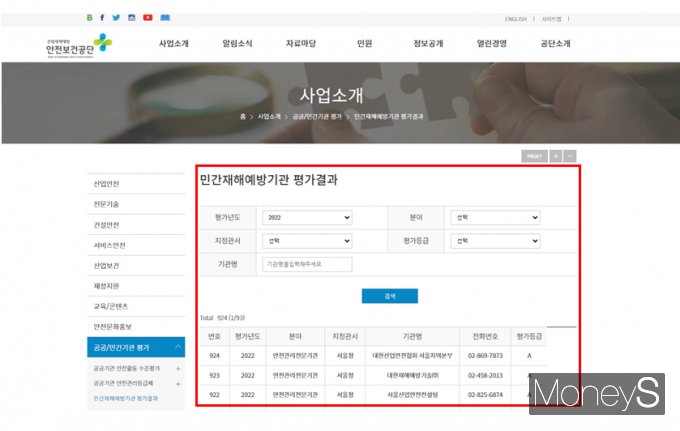Open the 사이트맵 link in top bar

point(551,19)
